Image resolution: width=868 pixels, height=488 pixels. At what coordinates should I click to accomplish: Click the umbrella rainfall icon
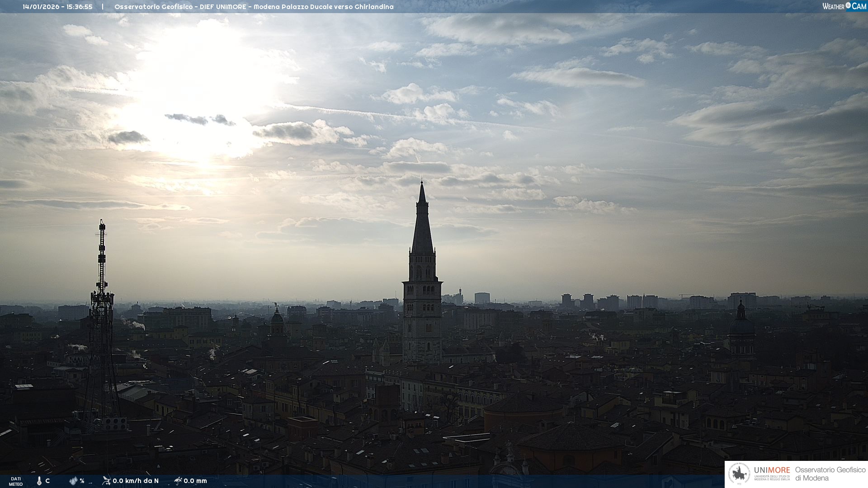[x=178, y=481]
